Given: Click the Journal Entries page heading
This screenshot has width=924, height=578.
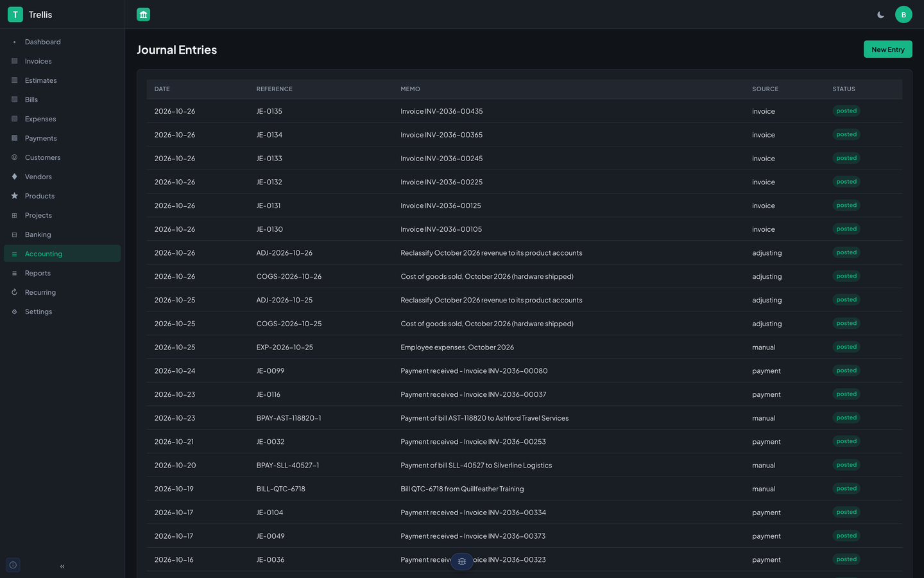Looking at the screenshot, I should pyautogui.click(x=176, y=49).
